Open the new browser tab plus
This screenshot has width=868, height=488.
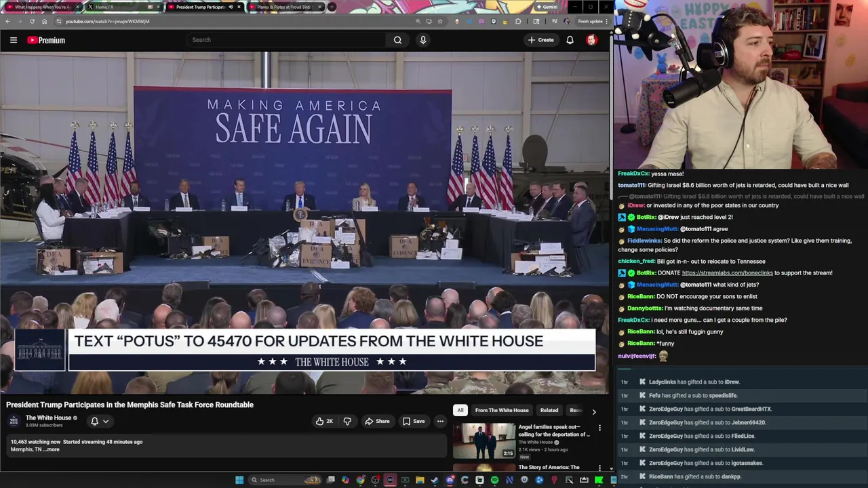coord(332,7)
